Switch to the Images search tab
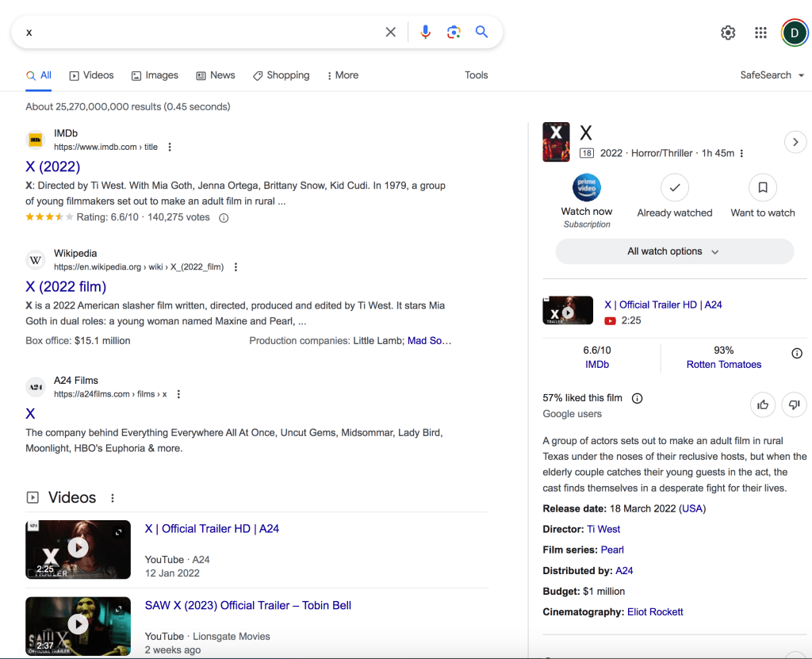This screenshot has height=659, width=812. 155,75
